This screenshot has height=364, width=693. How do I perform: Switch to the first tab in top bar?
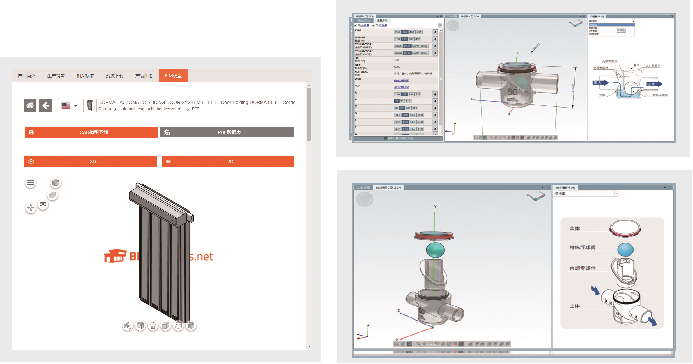tap(26, 76)
